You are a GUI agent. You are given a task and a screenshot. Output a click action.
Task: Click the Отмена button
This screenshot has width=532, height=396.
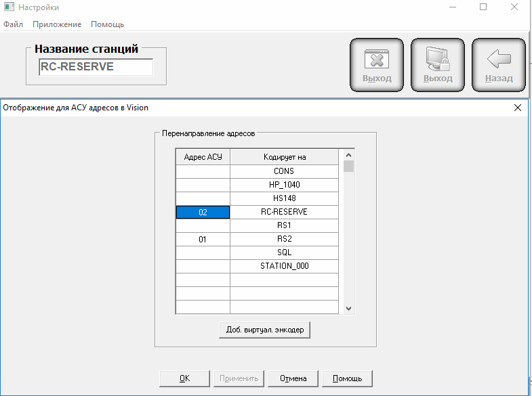click(x=293, y=378)
